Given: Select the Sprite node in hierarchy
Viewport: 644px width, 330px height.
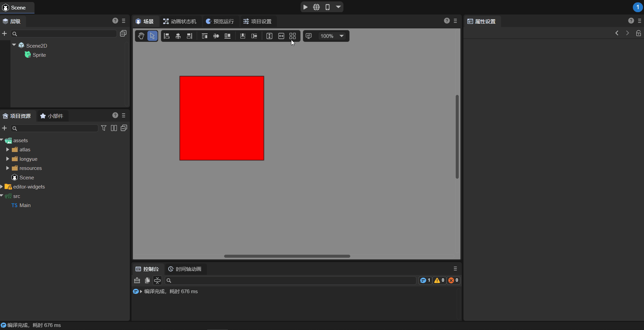Looking at the screenshot, I should [x=39, y=55].
